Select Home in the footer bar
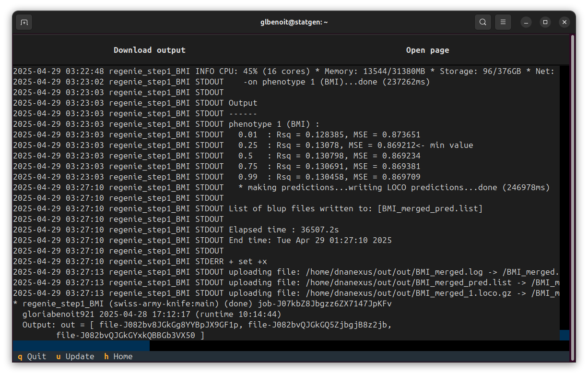Image resolution: width=588 pixels, height=376 pixels. [x=118, y=356]
